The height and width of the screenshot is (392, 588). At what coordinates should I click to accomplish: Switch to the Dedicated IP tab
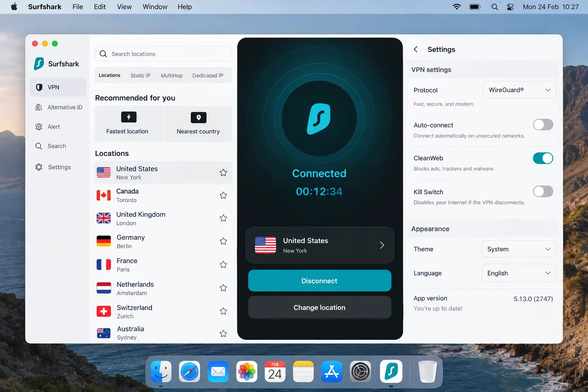tap(208, 75)
